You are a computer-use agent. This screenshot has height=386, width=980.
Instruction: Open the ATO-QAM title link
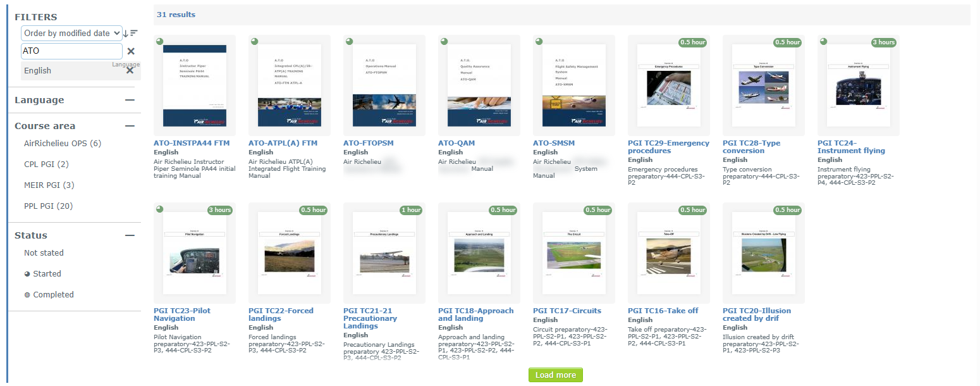pyautogui.click(x=456, y=143)
